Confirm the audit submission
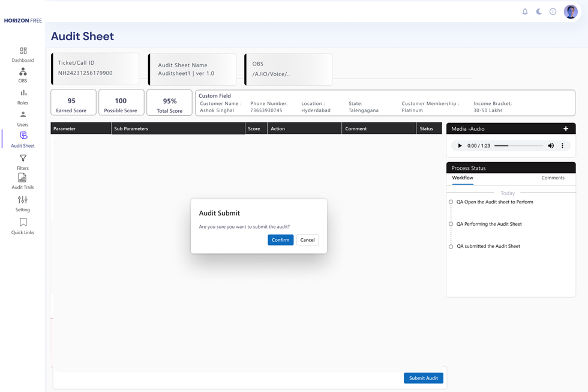 (280, 240)
